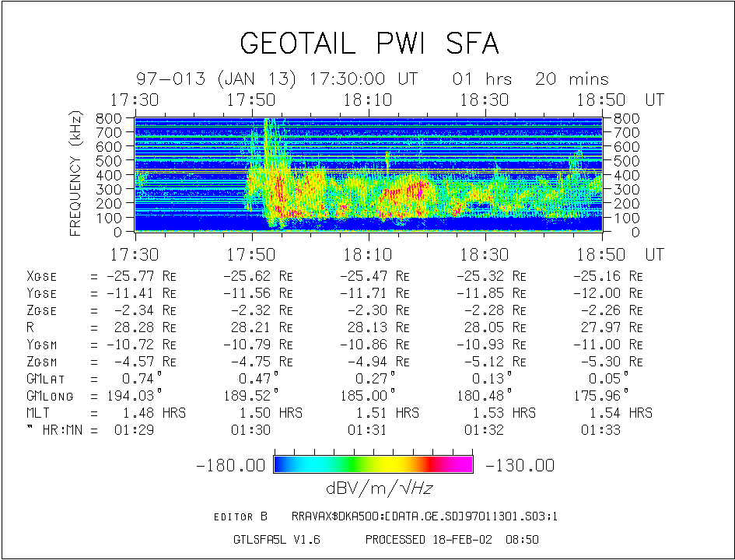Screen dimensions: 735x560
Task: Click the MLT row label
Action: click(37, 413)
